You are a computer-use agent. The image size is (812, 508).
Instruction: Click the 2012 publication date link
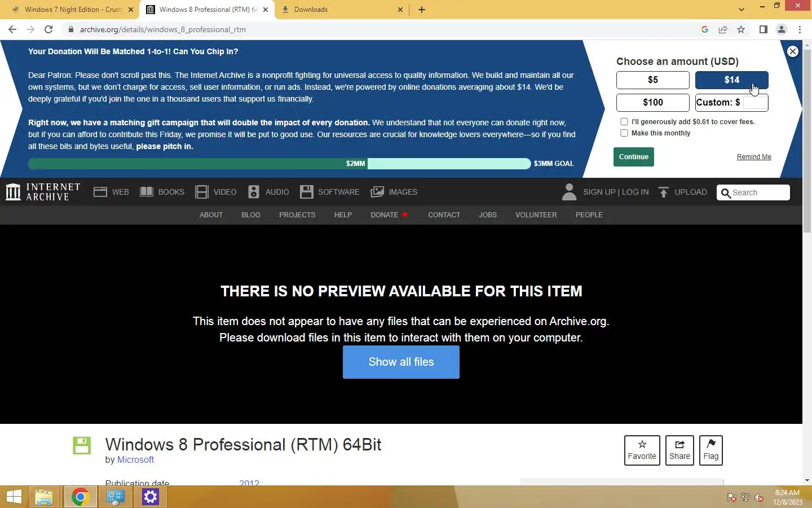249,483
